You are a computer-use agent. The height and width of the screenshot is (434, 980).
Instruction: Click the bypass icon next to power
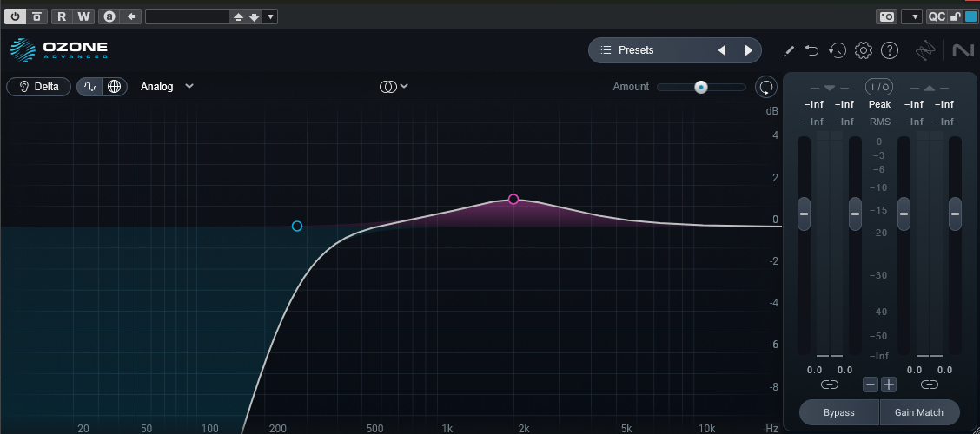(36, 16)
